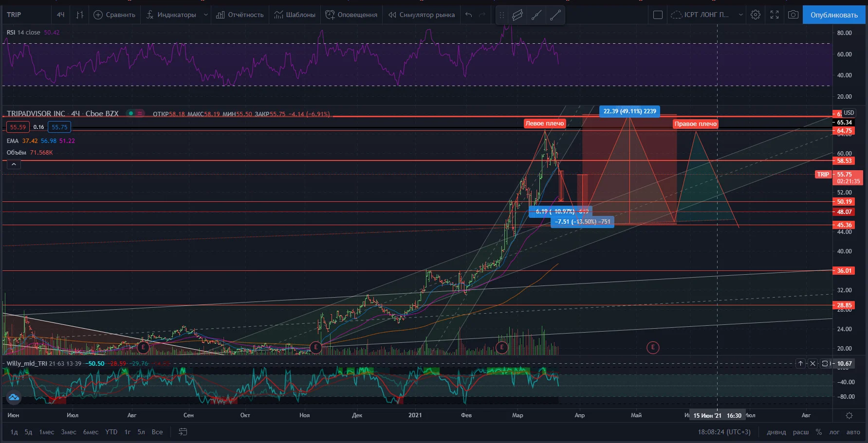Set chart range to 5д
Image resolution: width=868 pixels, height=443 pixels.
tap(29, 432)
